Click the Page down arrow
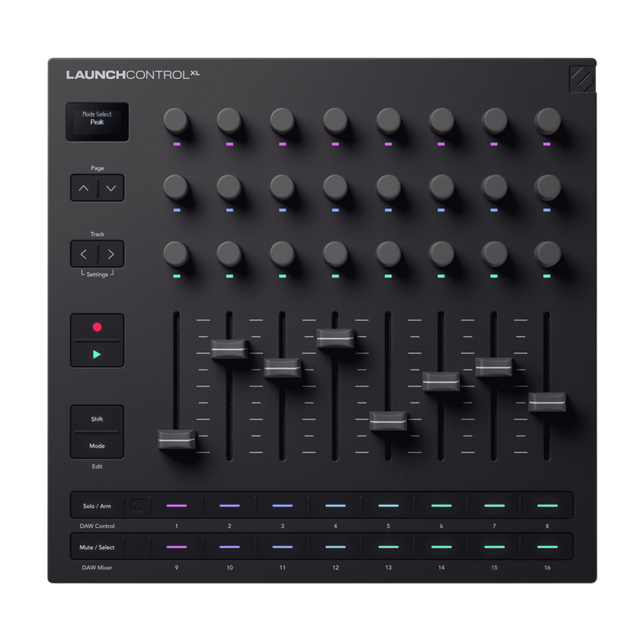 [x=111, y=188]
